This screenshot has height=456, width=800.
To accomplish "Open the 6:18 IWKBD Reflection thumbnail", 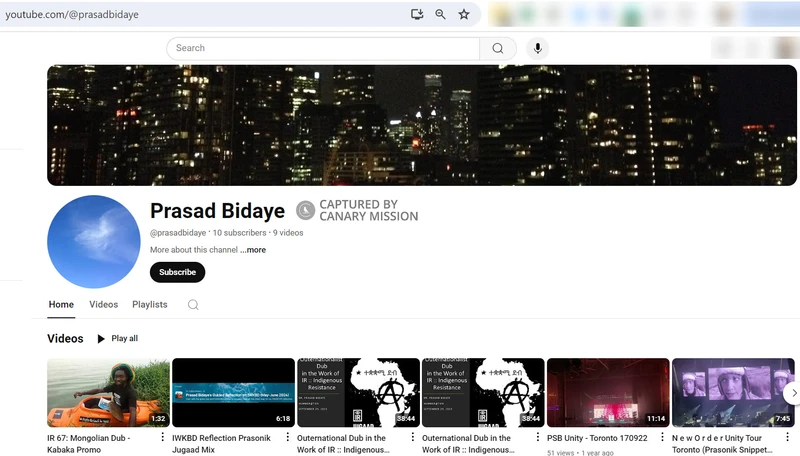I will pyautogui.click(x=233, y=393).
